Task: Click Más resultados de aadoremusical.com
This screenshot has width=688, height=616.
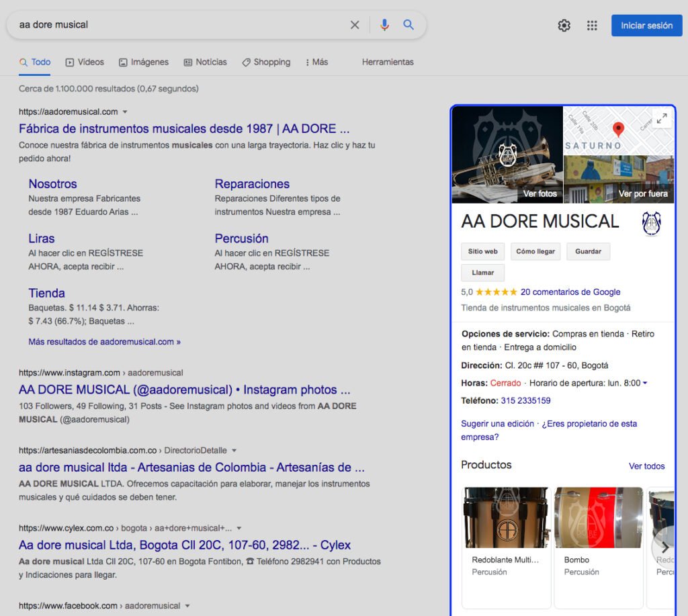Action: (104, 342)
